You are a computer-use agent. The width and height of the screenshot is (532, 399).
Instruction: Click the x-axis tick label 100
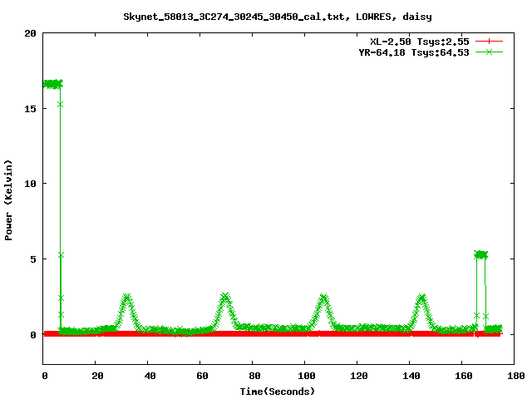[x=307, y=376]
